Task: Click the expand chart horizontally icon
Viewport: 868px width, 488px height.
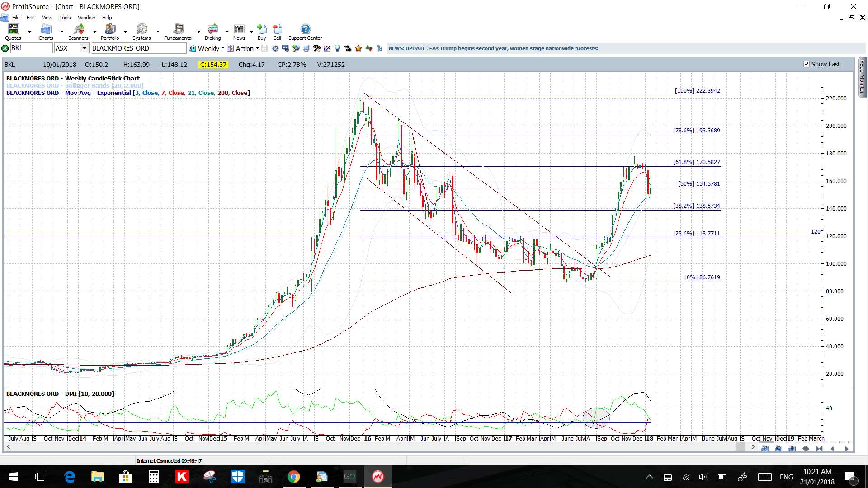Action: click(x=806, y=449)
